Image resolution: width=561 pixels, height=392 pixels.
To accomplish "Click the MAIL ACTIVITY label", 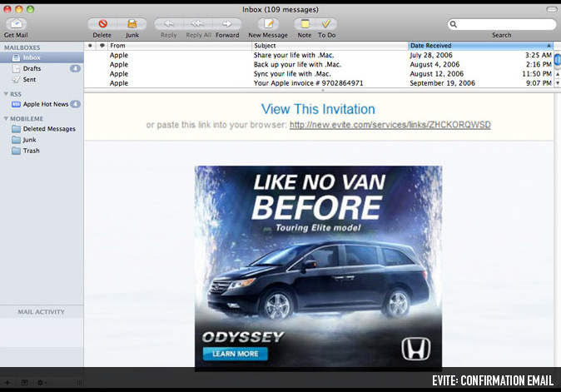I will (41, 312).
